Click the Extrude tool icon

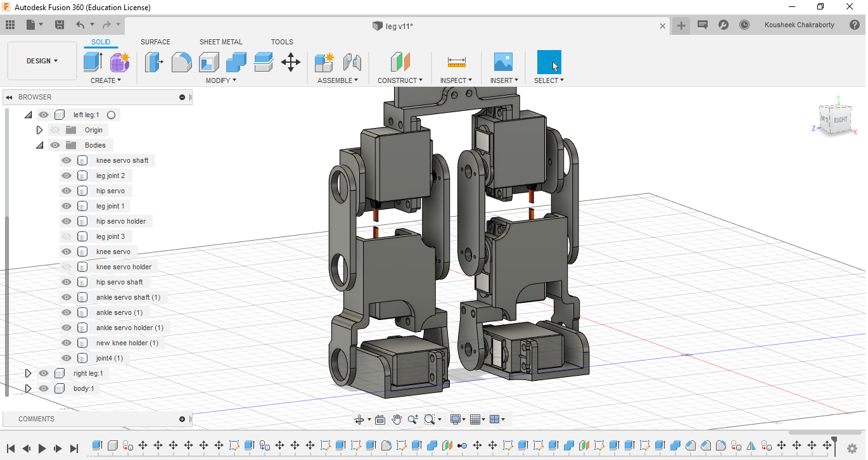tap(93, 62)
